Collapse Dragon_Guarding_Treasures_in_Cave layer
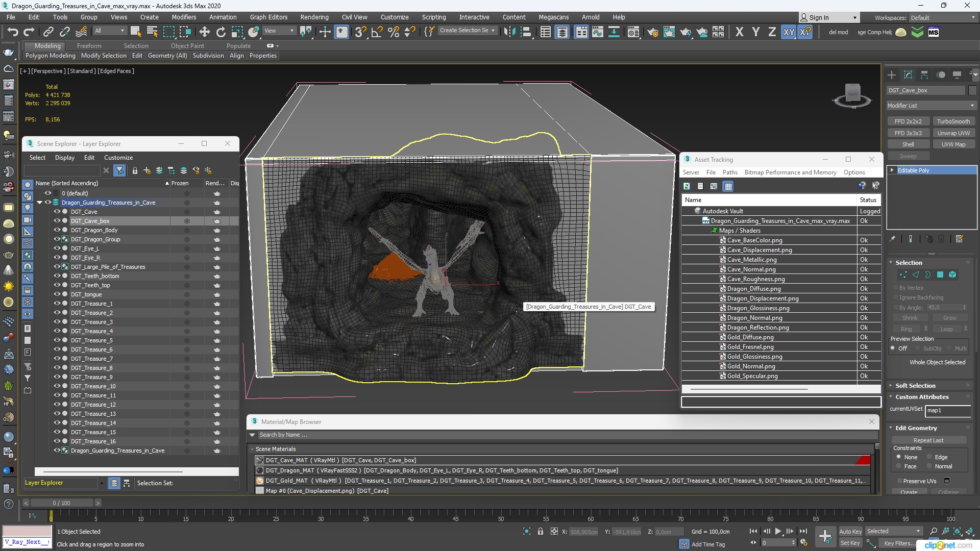Screen dimensions: 980x551 point(39,203)
